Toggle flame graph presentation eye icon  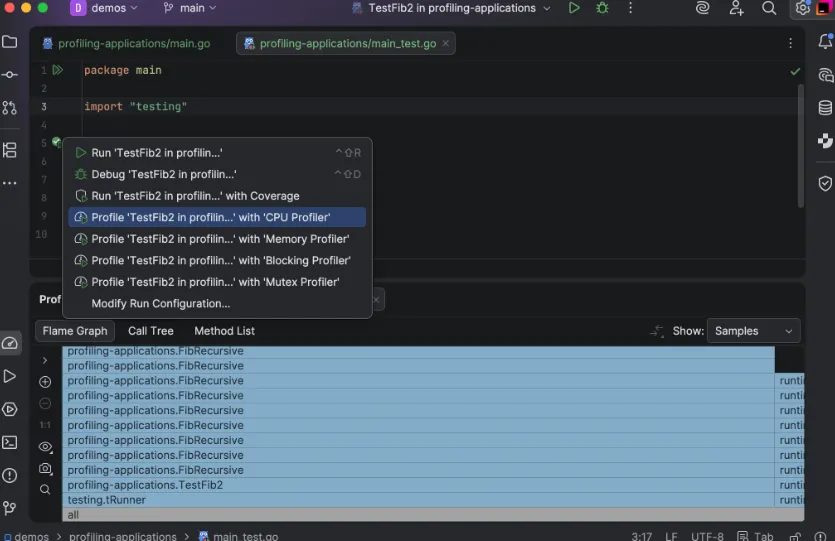click(45, 447)
